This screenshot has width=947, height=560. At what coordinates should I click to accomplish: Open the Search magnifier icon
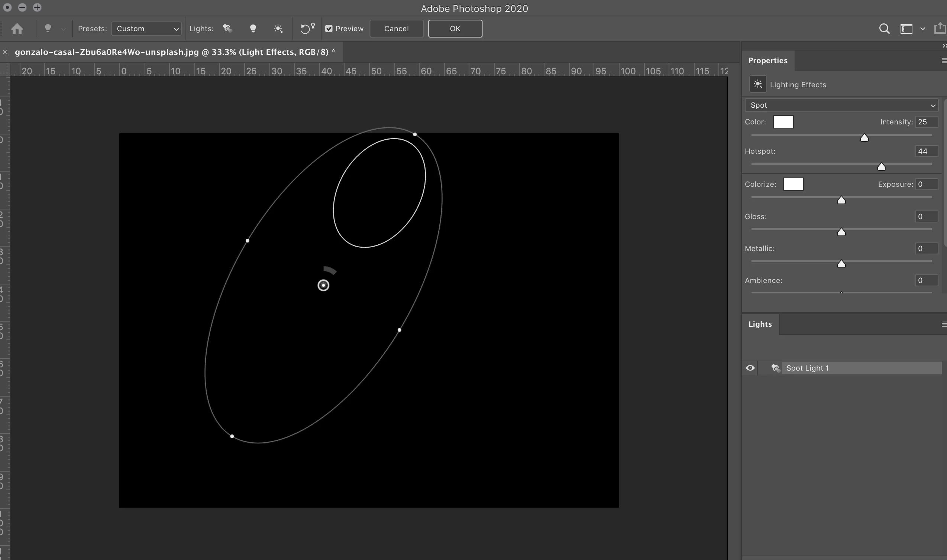tap(884, 29)
